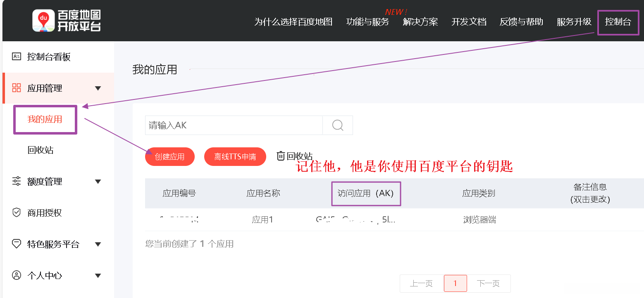Image resolution: width=644 pixels, height=298 pixels.
Task: Select 我的应用 in the sidebar
Action: coord(45,119)
